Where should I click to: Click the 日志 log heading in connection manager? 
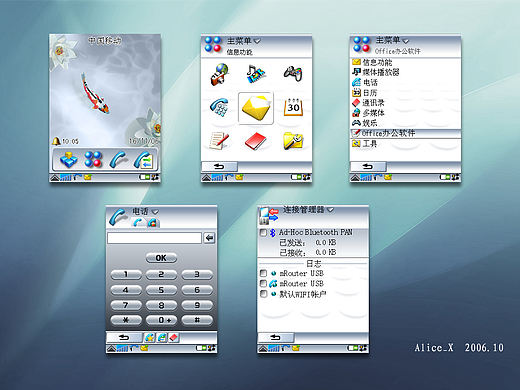pyautogui.click(x=314, y=264)
